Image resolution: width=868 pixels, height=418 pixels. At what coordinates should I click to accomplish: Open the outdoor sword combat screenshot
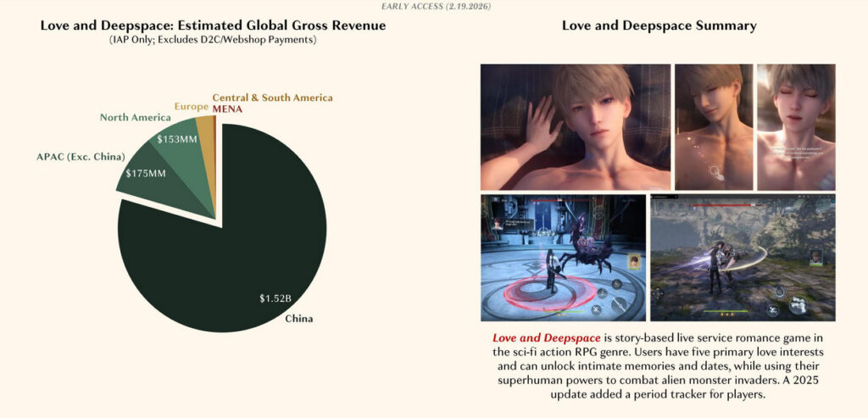click(743, 258)
